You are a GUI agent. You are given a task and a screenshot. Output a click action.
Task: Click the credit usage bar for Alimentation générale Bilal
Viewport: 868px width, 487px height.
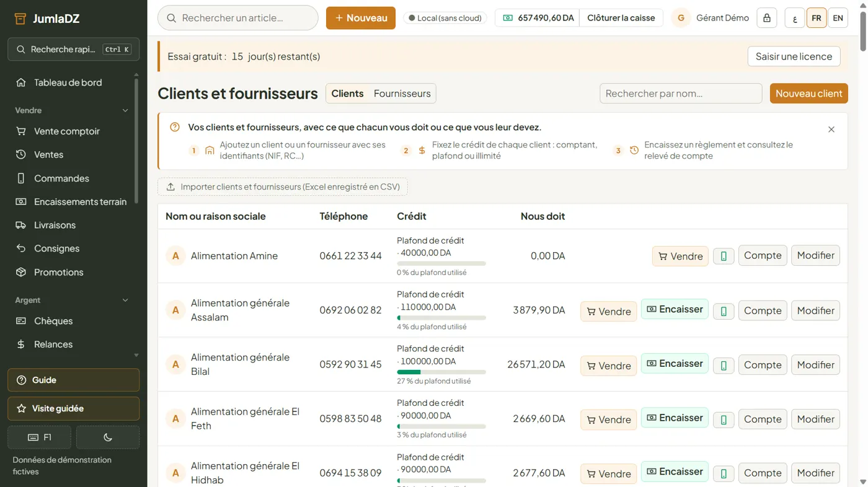(441, 372)
